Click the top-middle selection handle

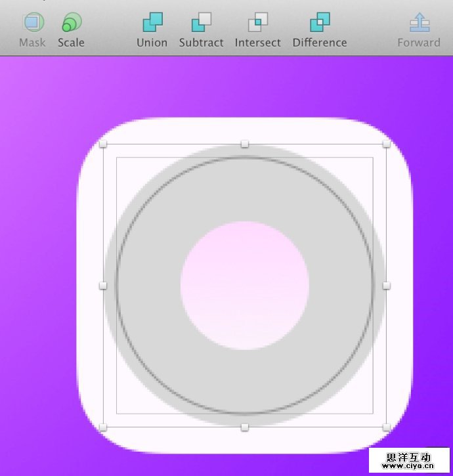[245, 144]
